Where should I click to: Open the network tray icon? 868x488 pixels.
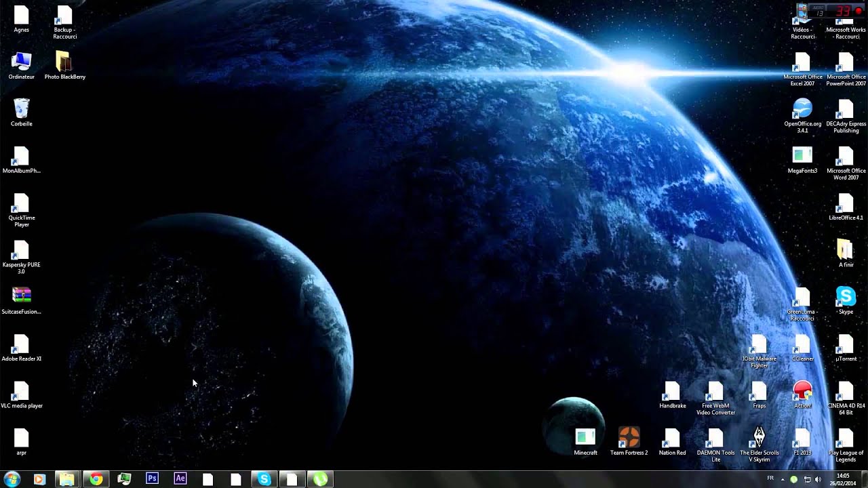click(x=807, y=479)
